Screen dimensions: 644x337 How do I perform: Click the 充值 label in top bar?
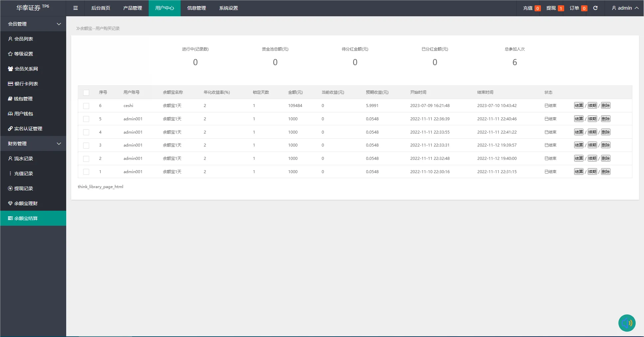528,8
